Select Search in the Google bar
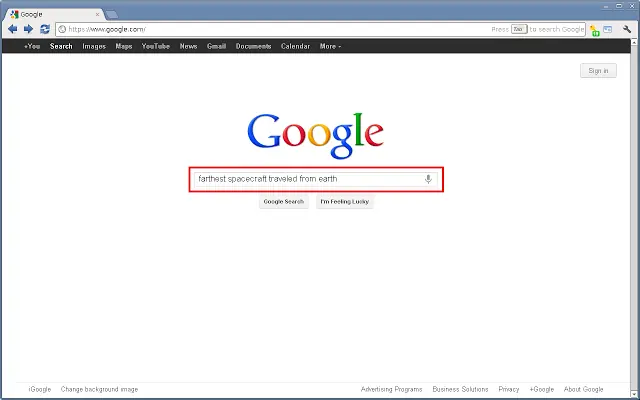The image size is (640, 400). tap(61, 46)
